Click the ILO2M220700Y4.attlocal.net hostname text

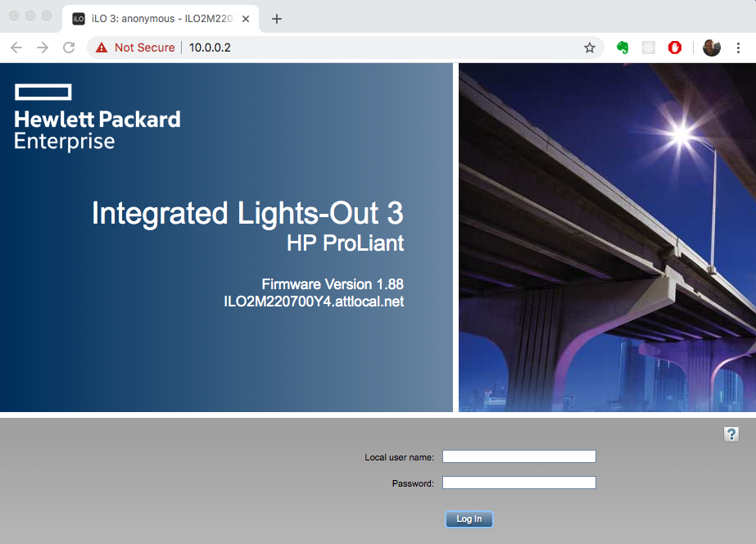314,301
